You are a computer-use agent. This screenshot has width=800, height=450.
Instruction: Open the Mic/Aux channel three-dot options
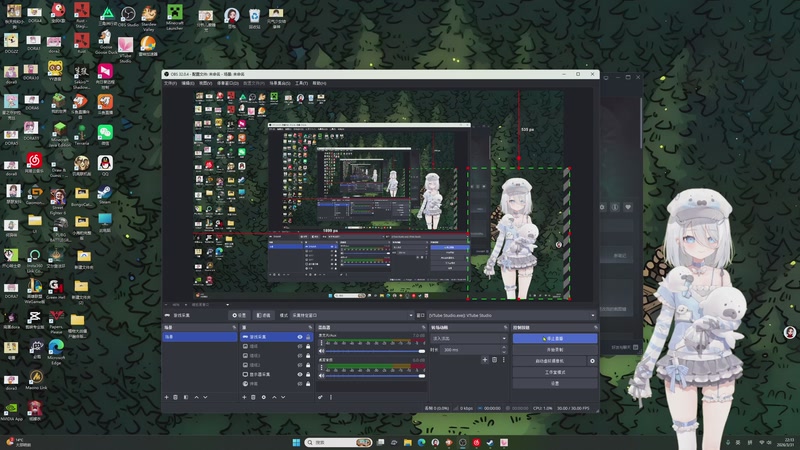(x=321, y=343)
